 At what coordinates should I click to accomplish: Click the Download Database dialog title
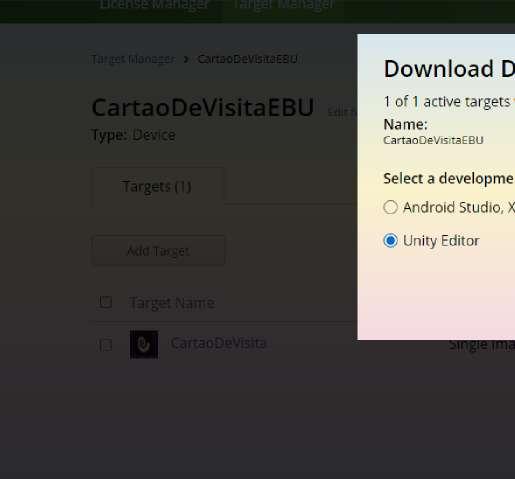(449, 69)
